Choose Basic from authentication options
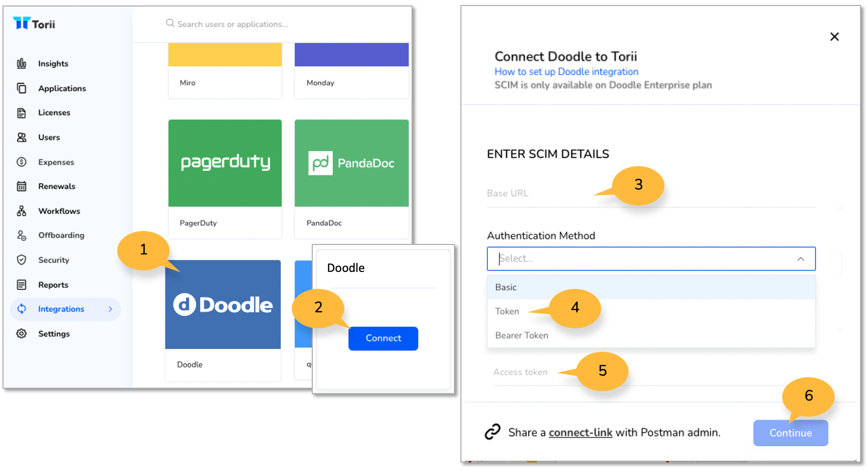This screenshot has width=868, height=471. tap(651, 287)
